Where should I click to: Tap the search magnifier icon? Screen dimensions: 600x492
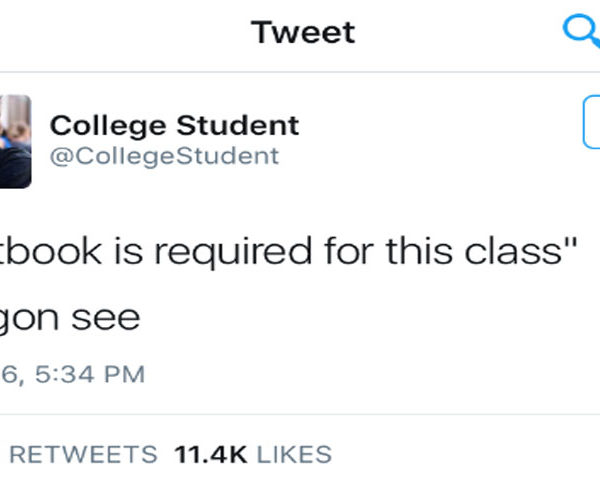(x=582, y=32)
